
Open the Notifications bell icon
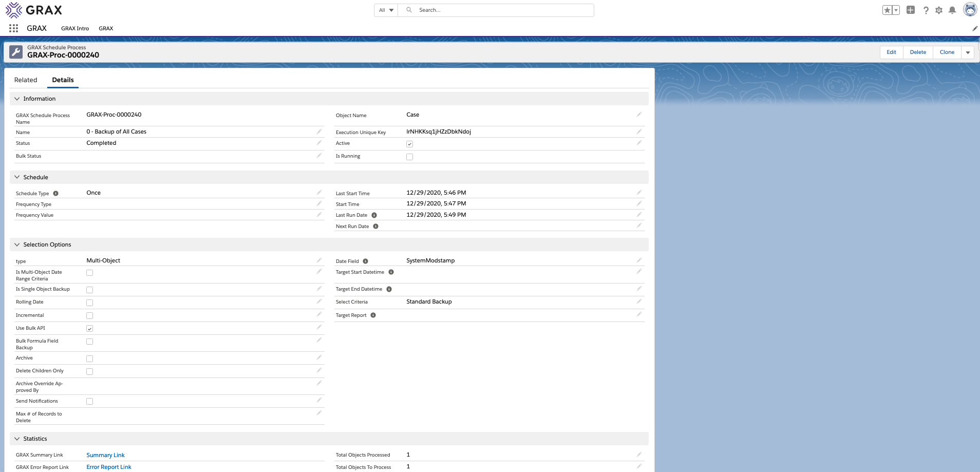(x=952, y=10)
